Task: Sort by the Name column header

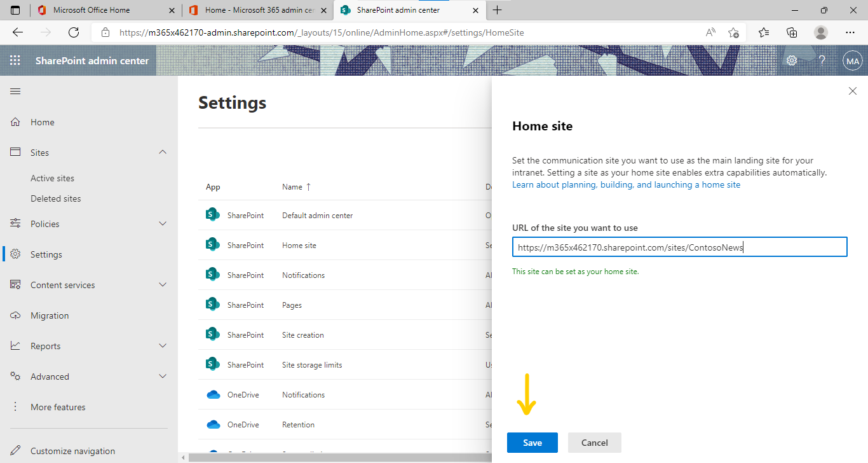Action: (297, 187)
